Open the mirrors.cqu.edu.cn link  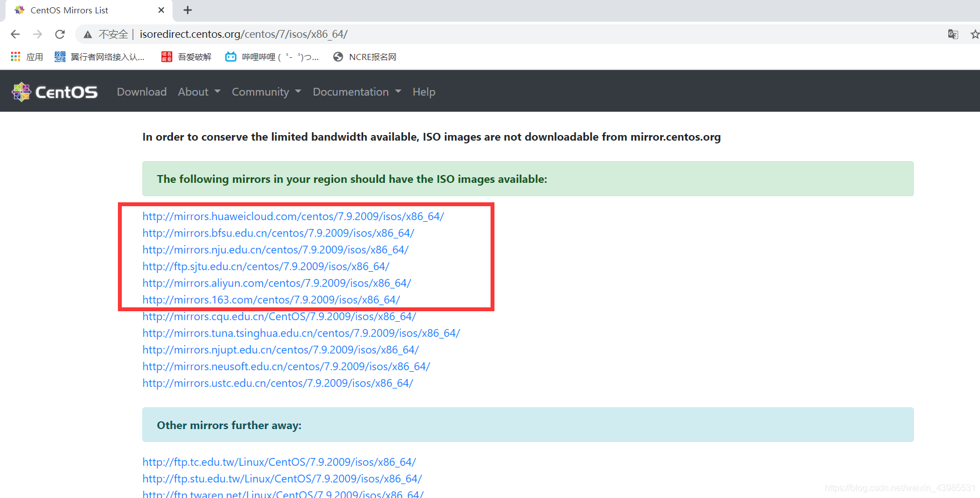point(279,316)
